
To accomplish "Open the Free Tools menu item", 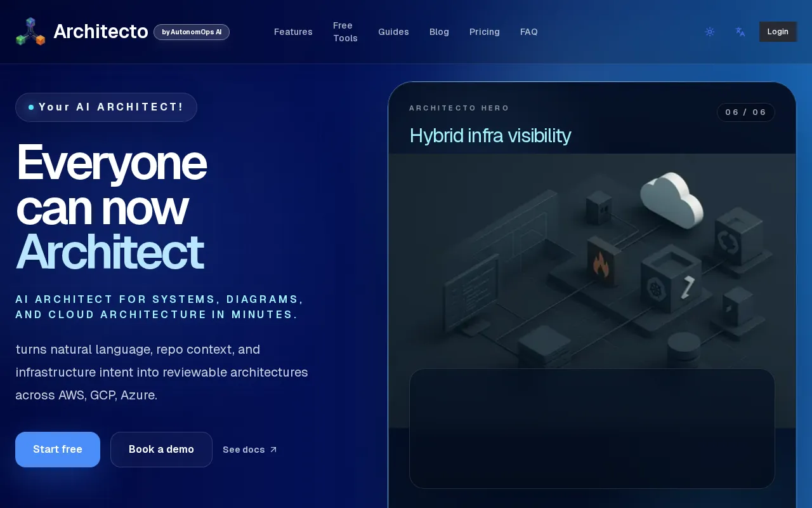I will pos(345,32).
